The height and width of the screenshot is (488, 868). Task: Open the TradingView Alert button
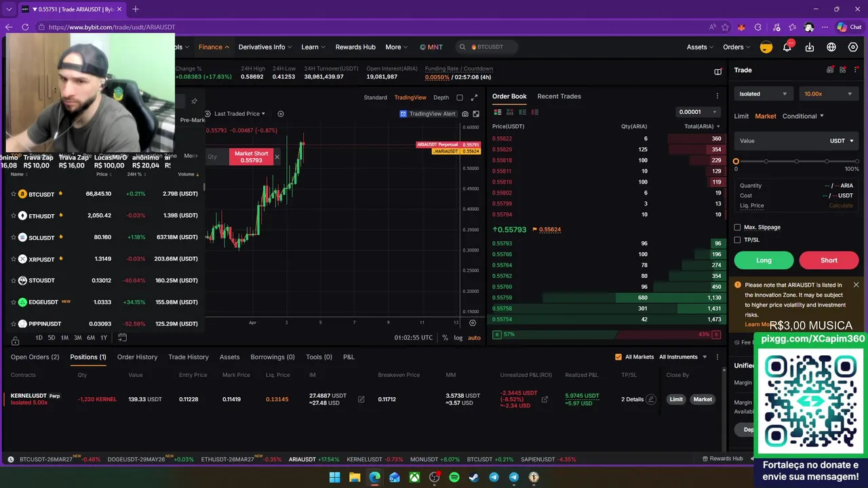pyautogui.click(x=428, y=114)
